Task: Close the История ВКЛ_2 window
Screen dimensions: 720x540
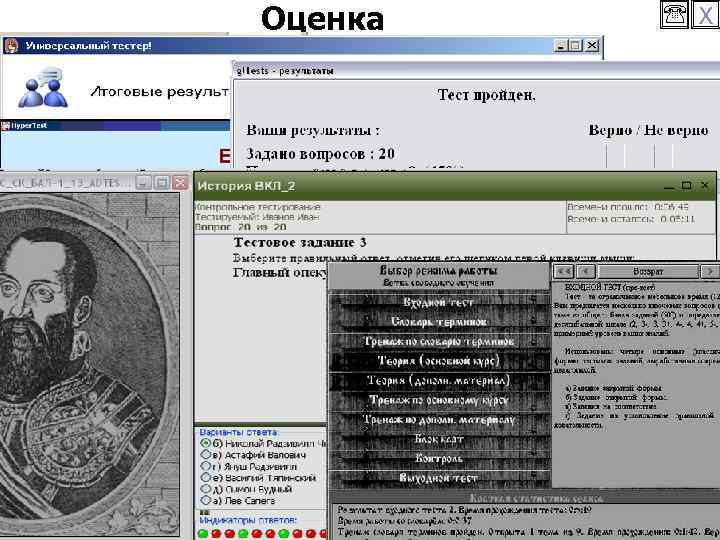Action: point(705,186)
